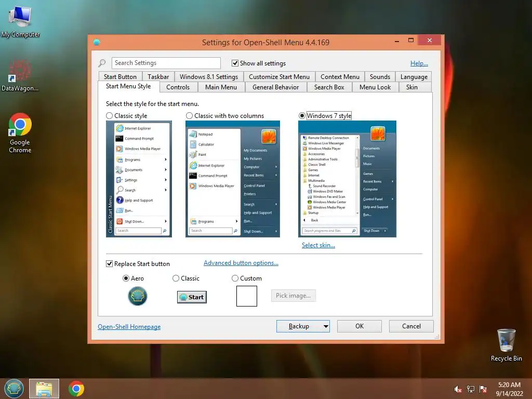Click the Select skin... link

[318, 245]
